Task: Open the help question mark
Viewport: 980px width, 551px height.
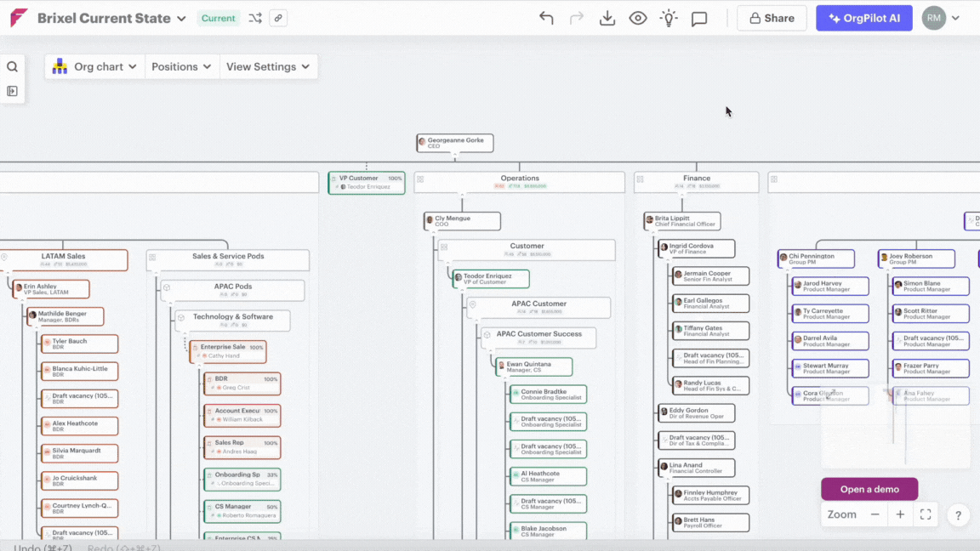Action: 958,515
